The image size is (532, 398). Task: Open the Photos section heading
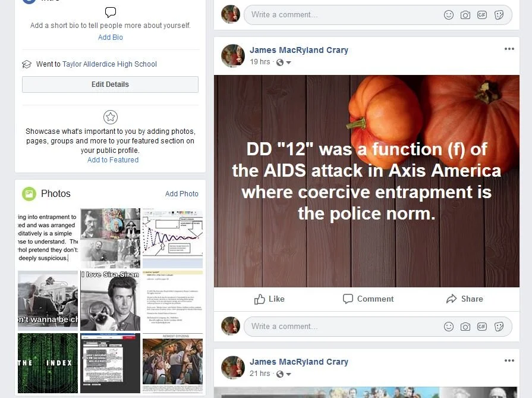[x=56, y=193]
